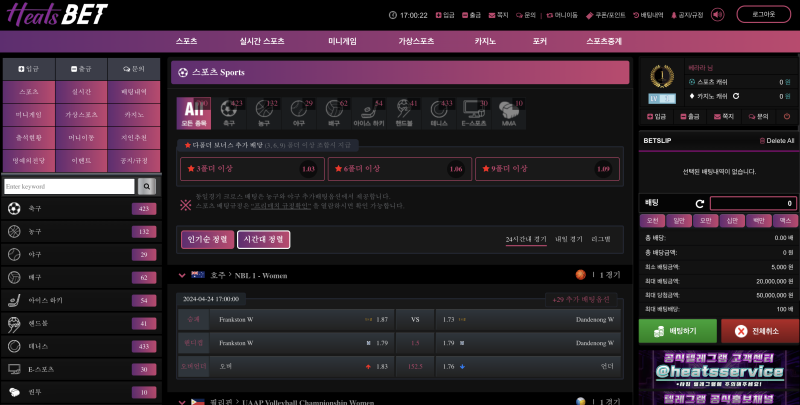Pick the MMA glove icon filter
The width and height of the screenshot is (800, 405).
[507, 111]
